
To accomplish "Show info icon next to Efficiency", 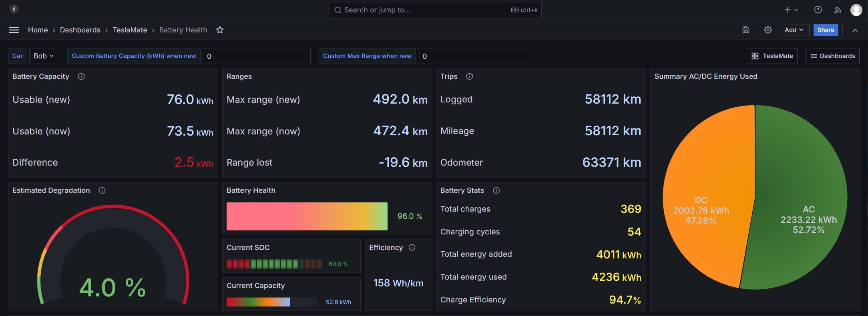I will 412,248.
